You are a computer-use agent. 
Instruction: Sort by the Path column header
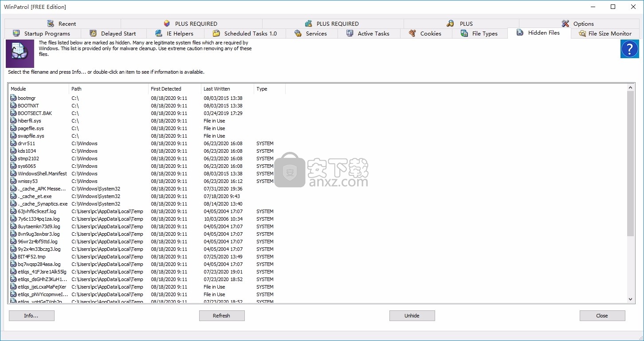click(x=109, y=89)
